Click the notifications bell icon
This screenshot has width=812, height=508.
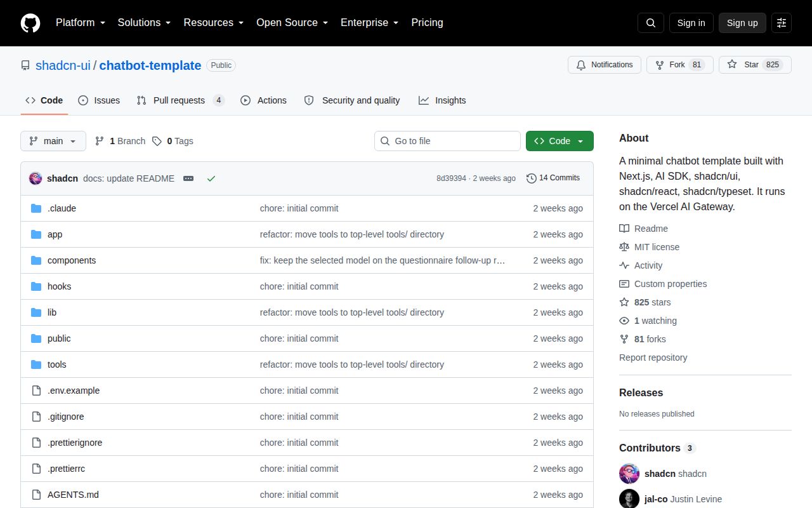pos(581,65)
